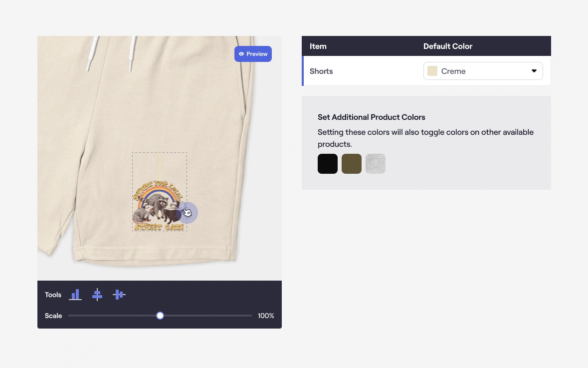This screenshot has width=588, height=368.
Task: Toggle the olive green additional product color
Action: click(x=352, y=164)
